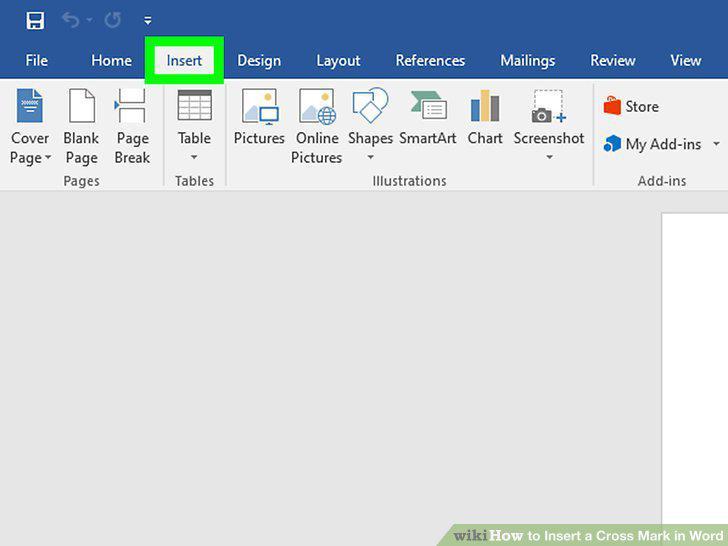Open the Mailings tab

coord(528,60)
